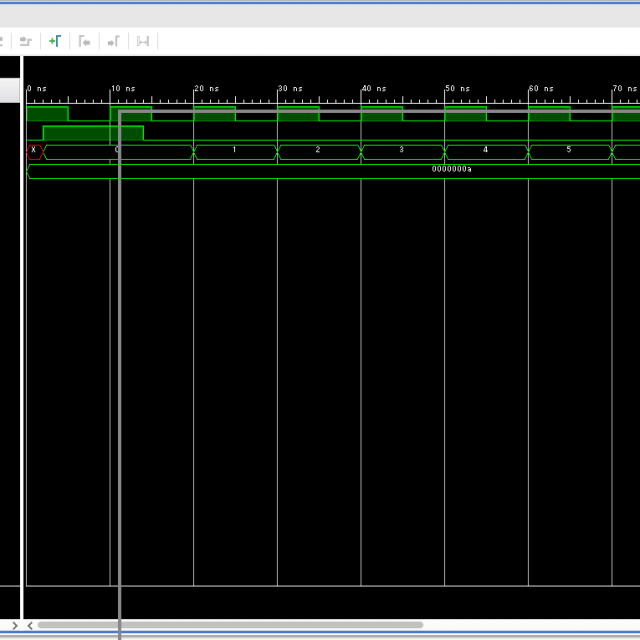Click the Next Transition icon left of Add Marker

tap(26, 41)
